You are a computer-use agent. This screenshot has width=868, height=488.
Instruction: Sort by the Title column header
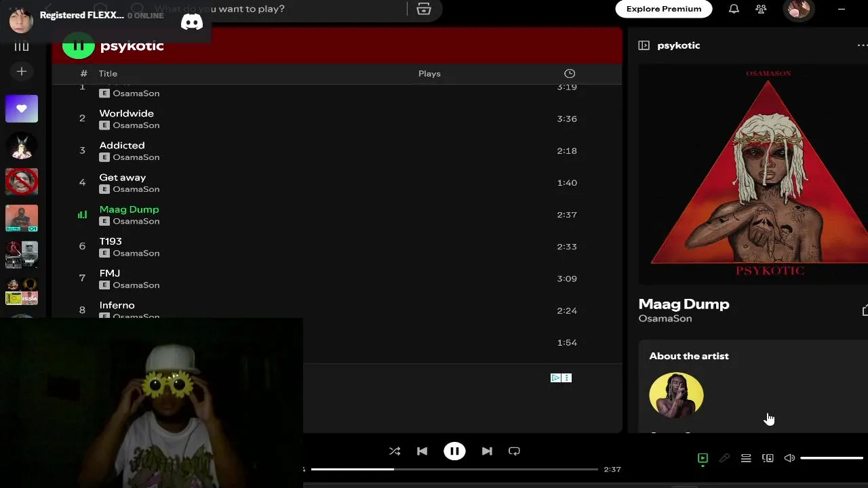coord(108,74)
